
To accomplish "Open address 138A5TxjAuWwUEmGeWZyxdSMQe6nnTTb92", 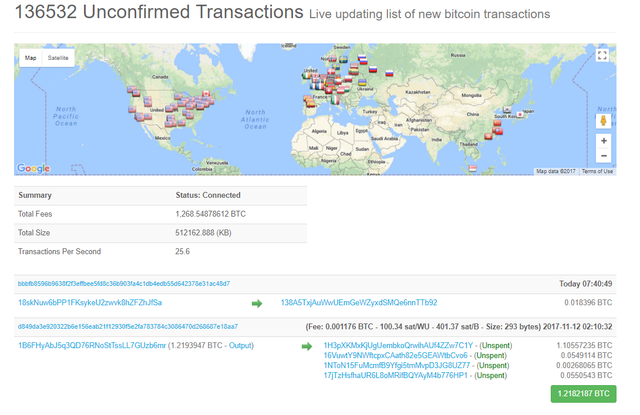I will pos(359,303).
